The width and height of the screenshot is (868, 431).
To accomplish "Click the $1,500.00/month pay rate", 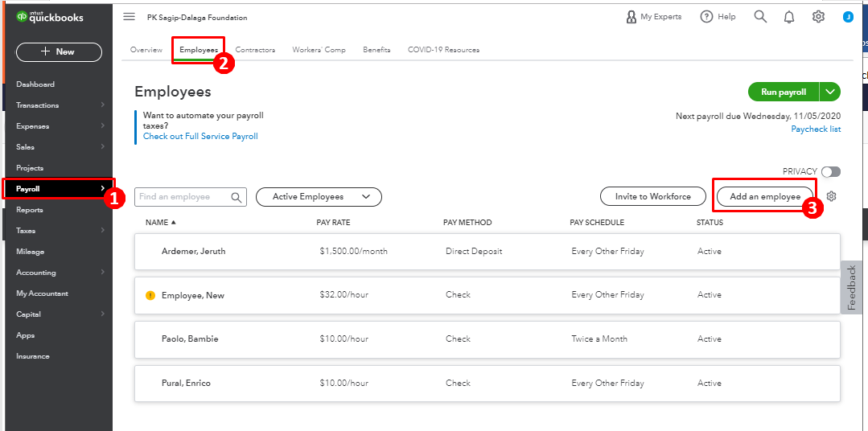I will [354, 251].
